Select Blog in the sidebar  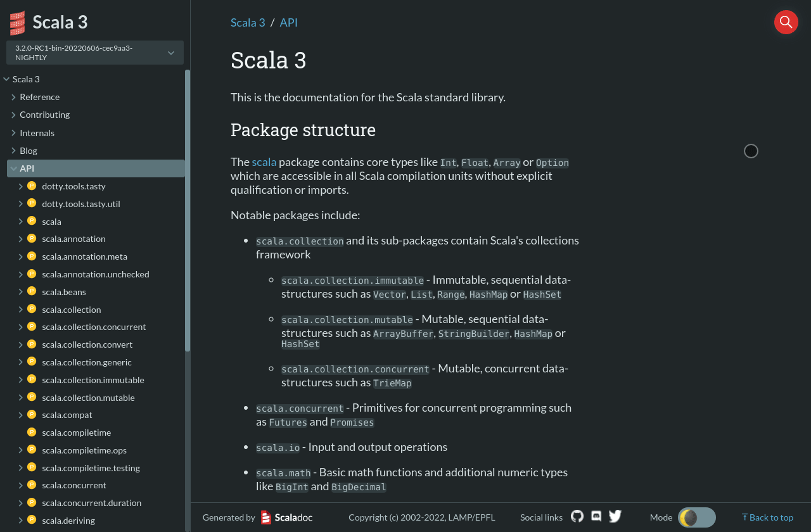point(29,151)
